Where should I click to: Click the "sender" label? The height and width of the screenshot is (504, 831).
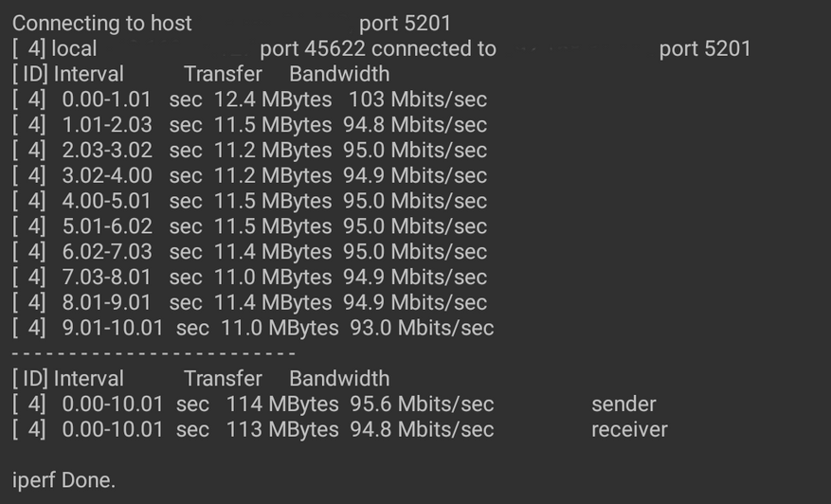click(x=623, y=405)
